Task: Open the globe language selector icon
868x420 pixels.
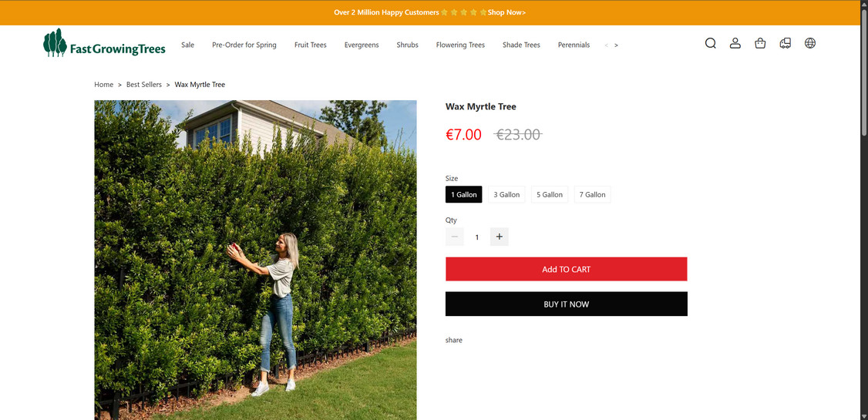Action: (x=810, y=43)
